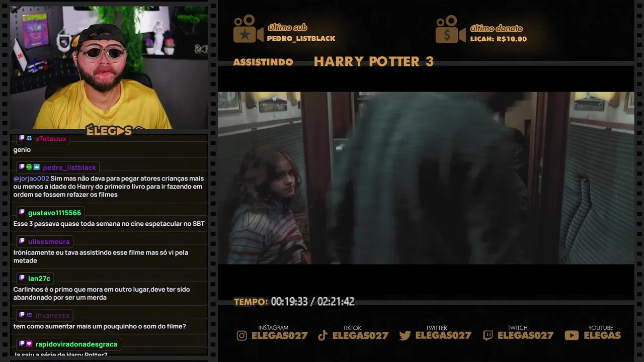Click the TEMPO 00:19:33 / 02:21:42 timer
644x362 pixels.
(x=294, y=302)
